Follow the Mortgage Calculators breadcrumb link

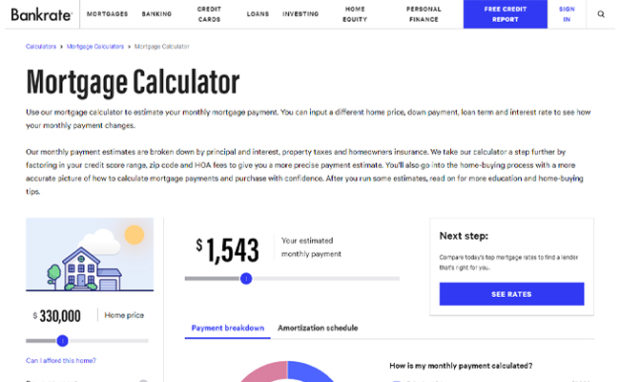(x=95, y=46)
